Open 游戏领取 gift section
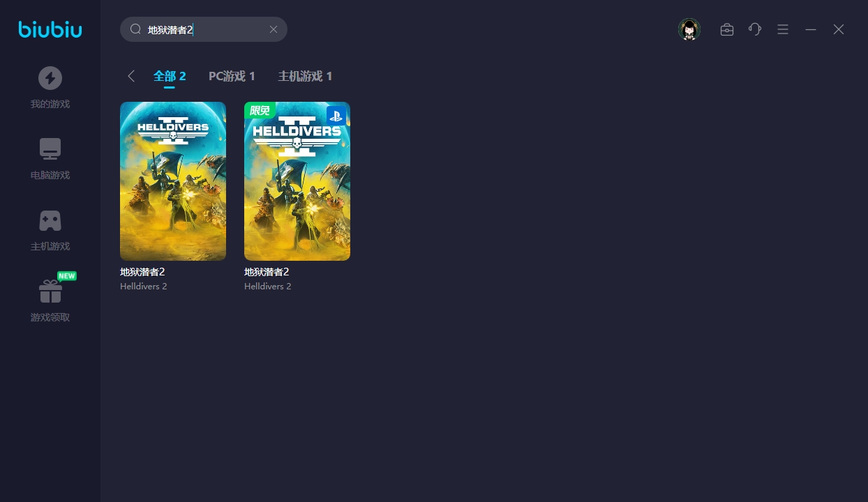The height and width of the screenshot is (502, 868). coord(50,301)
